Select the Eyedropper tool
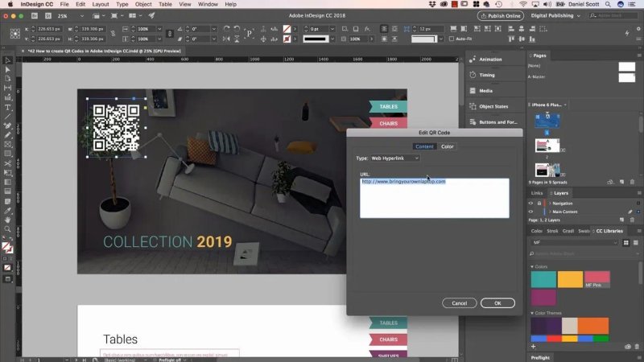644x362 pixels. [x=7, y=211]
